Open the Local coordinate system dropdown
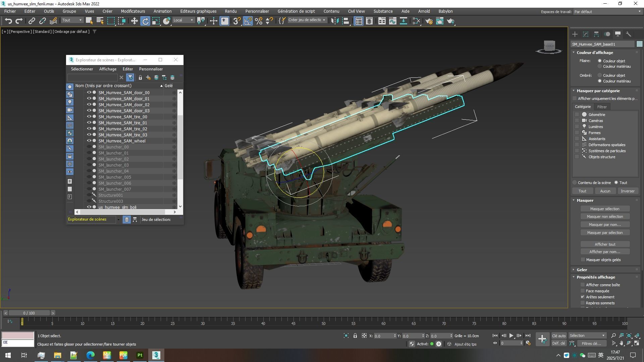The width and height of the screenshot is (644, 362). pos(183,20)
